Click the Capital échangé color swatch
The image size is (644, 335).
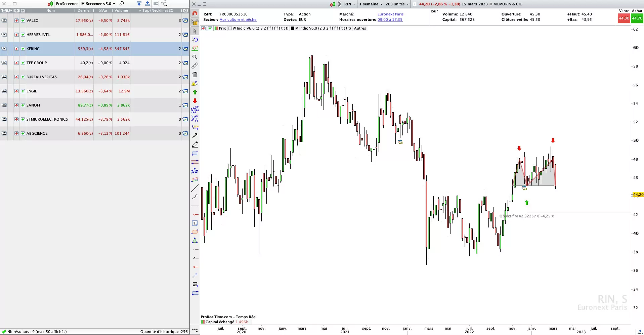203,322
